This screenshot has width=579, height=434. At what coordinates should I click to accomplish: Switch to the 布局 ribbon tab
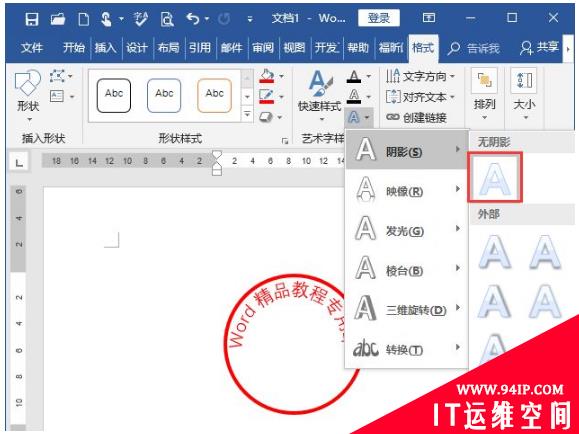coord(168,48)
